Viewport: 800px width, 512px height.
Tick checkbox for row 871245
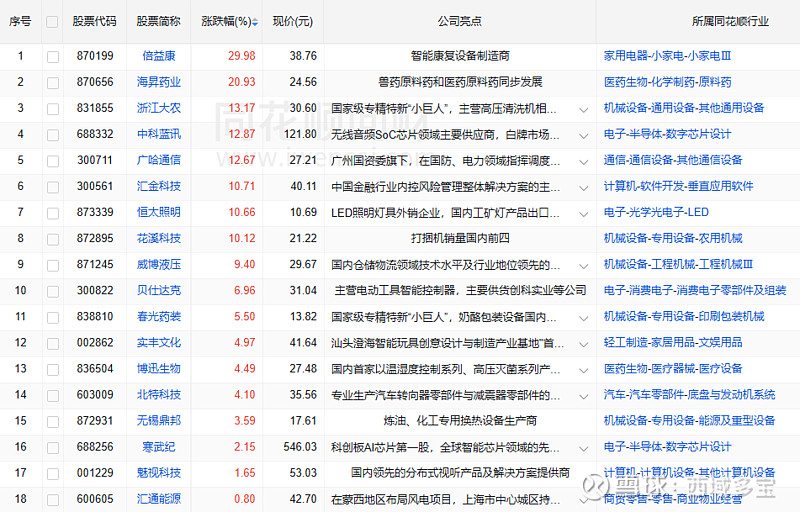click(x=53, y=265)
